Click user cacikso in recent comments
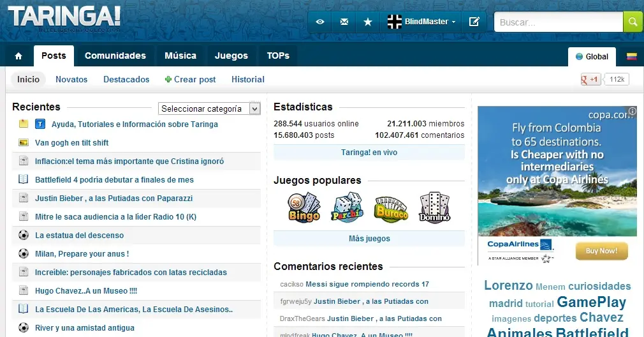The width and height of the screenshot is (644, 337). pos(291,284)
